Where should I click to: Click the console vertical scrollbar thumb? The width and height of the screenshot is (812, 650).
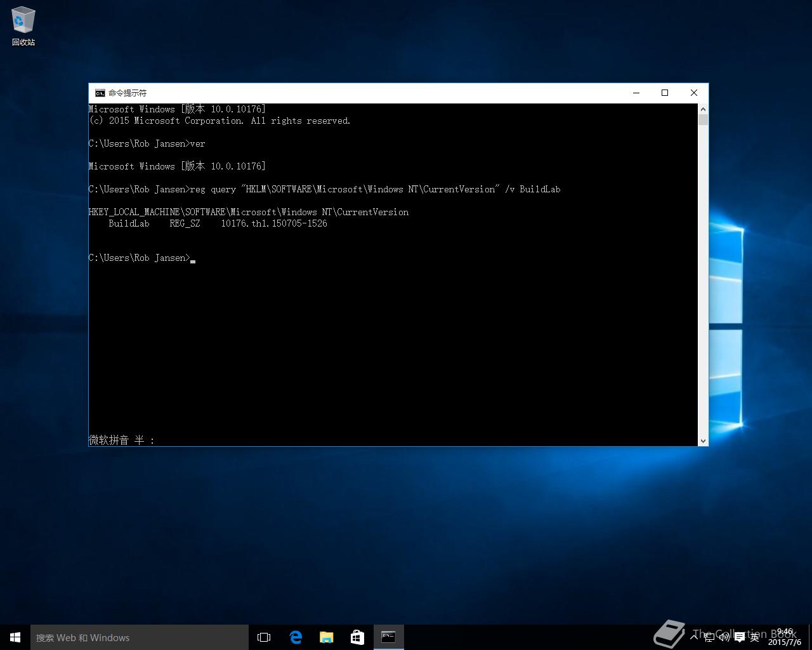[x=703, y=120]
